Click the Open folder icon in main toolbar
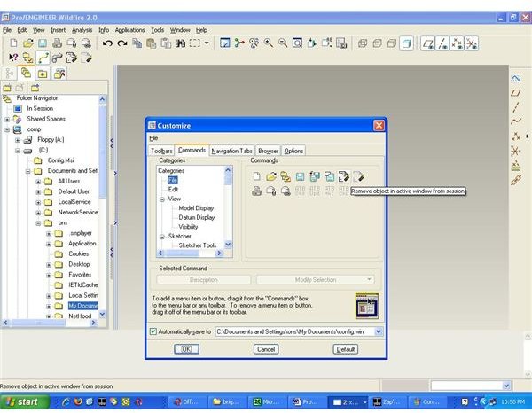Image resolution: width=532 pixels, height=413 pixels. [28, 43]
